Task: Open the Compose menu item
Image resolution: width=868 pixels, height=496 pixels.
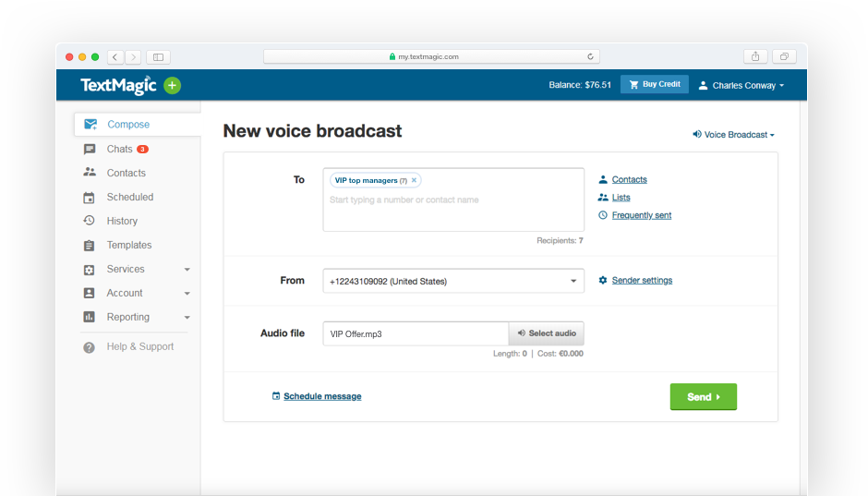Action: tap(138, 125)
